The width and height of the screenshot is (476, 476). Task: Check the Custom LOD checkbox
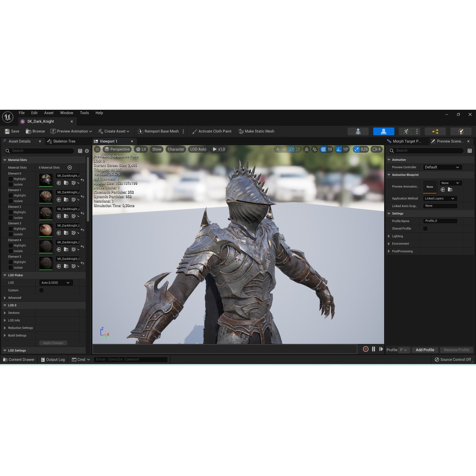tap(41, 290)
